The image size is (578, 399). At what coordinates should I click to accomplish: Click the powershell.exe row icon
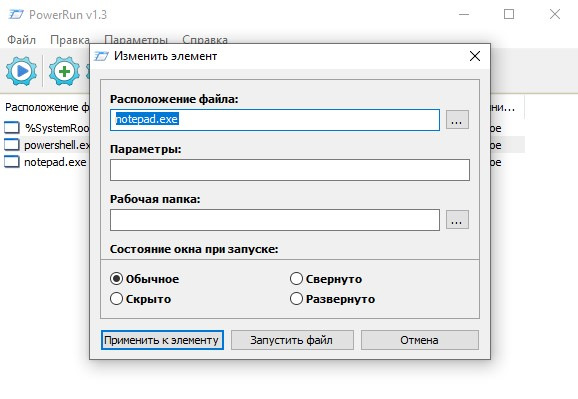[x=12, y=145]
